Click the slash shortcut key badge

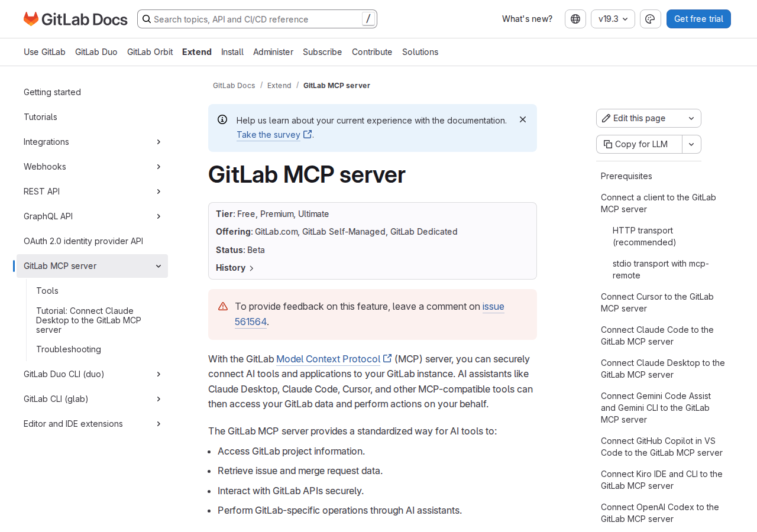coord(368,19)
